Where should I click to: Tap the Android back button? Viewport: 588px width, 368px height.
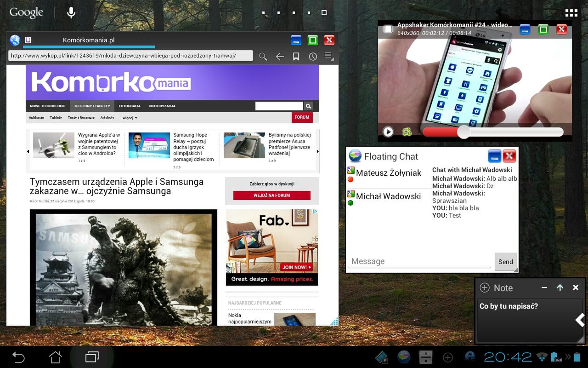click(x=18, y=357)
